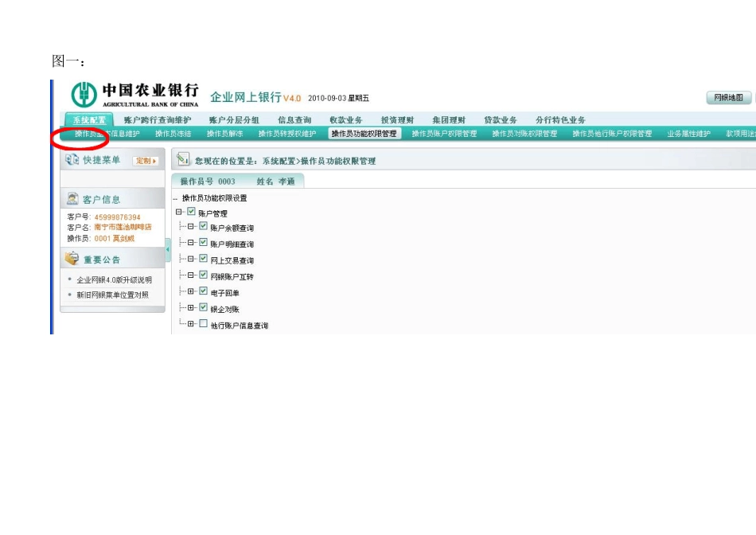
Task: Open the 信息查询 main menu
Action: 294,120
